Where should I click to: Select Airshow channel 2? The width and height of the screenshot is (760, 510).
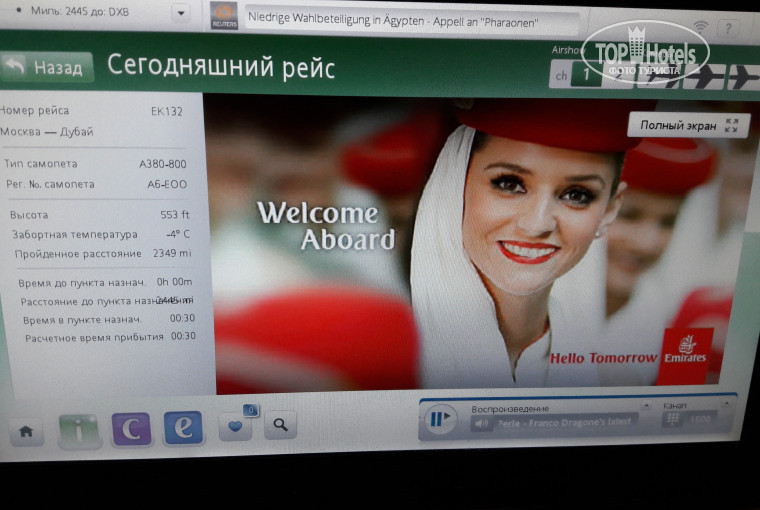click(x=618, y=76)
